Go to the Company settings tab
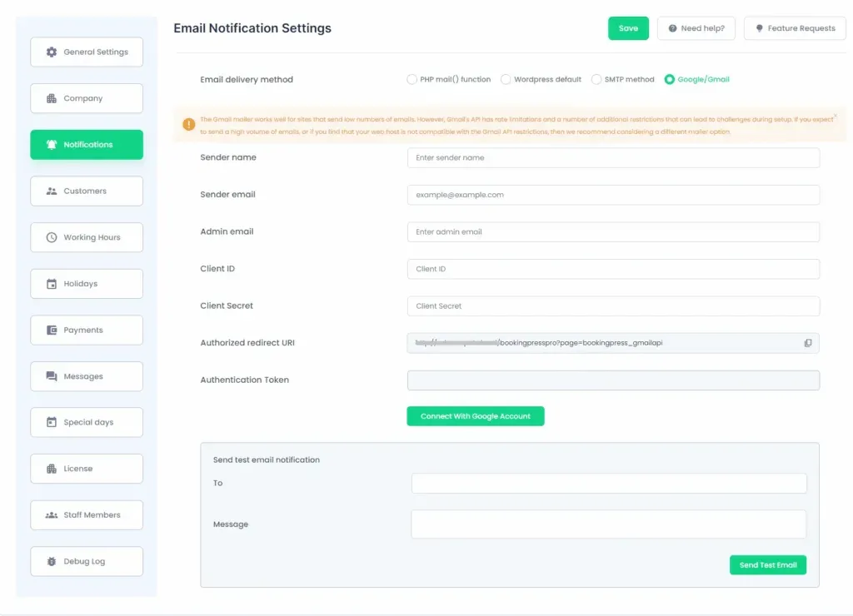The image size is (853, 616). 87,98
